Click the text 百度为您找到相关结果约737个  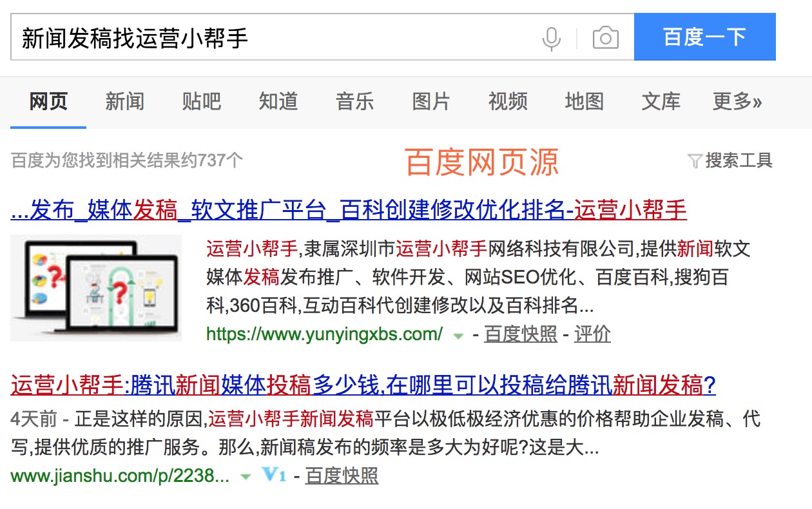point(127,160)
